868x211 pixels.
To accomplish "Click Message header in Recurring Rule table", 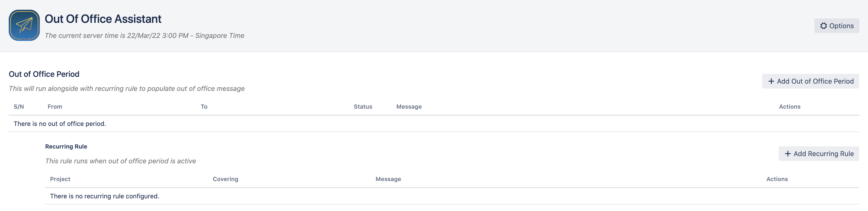I will (x=388, y=179).
